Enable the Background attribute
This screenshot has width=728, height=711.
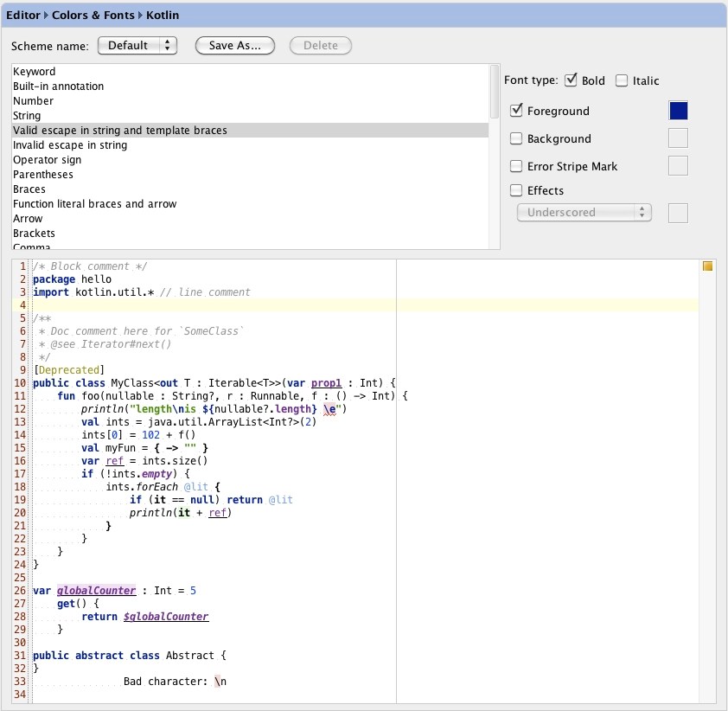[x=516, y=138]
